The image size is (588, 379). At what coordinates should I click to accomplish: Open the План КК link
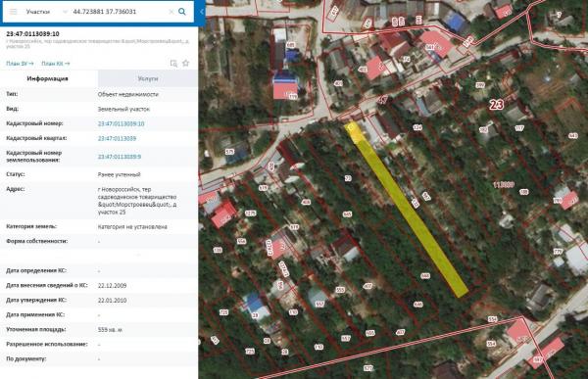[x=56, y=64]
